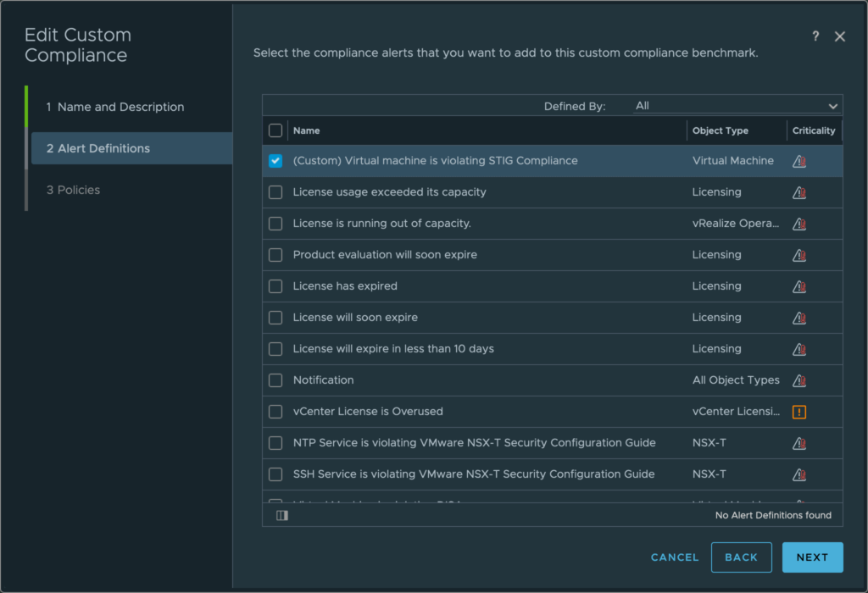Sort the table by the Name column header

[x=307, y=130]
